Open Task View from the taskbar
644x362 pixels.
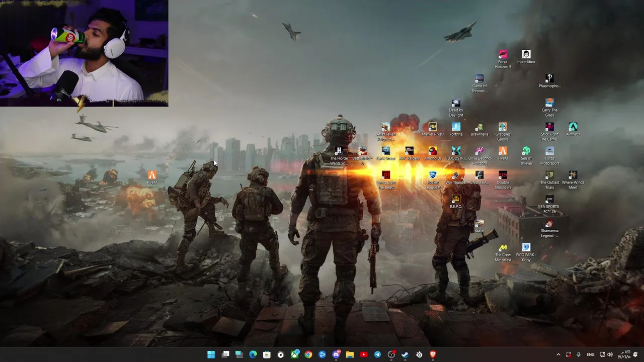click(x=225, y=354)
